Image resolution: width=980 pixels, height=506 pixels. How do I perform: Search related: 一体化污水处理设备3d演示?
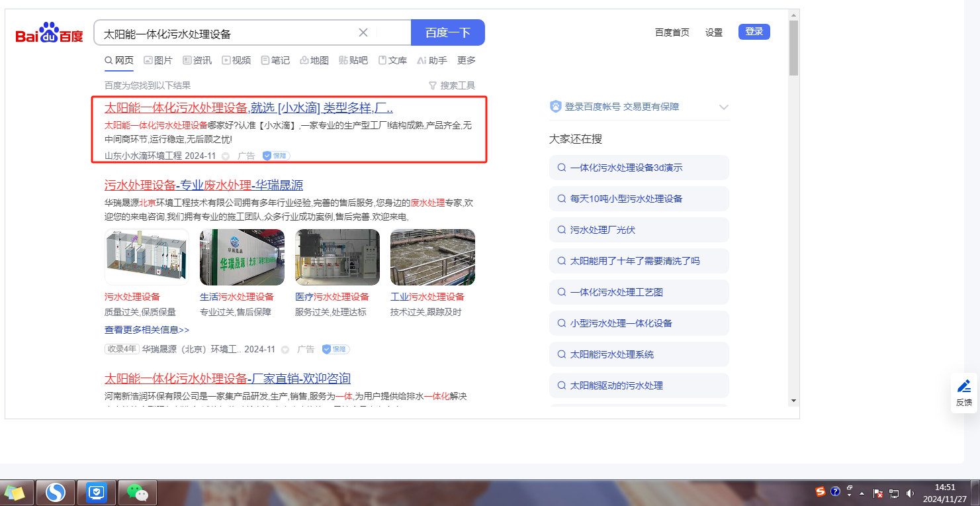(x=639, y=168)
